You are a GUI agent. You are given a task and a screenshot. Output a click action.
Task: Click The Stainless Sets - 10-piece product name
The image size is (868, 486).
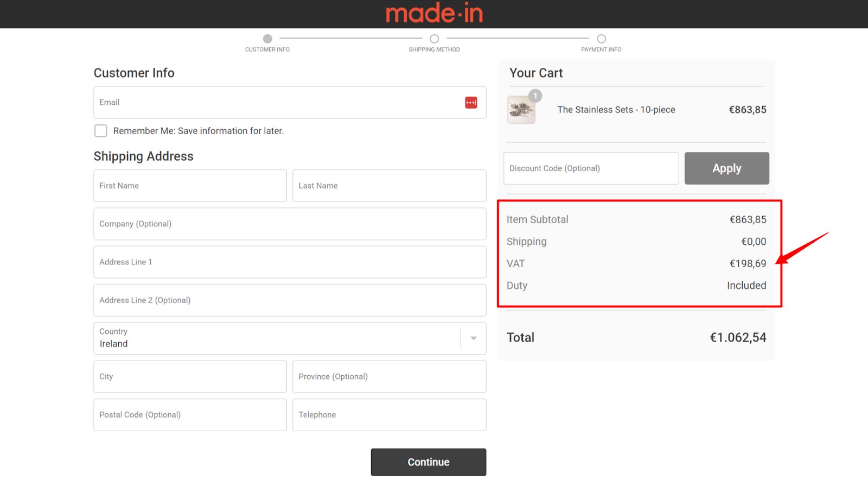(616, 110)
